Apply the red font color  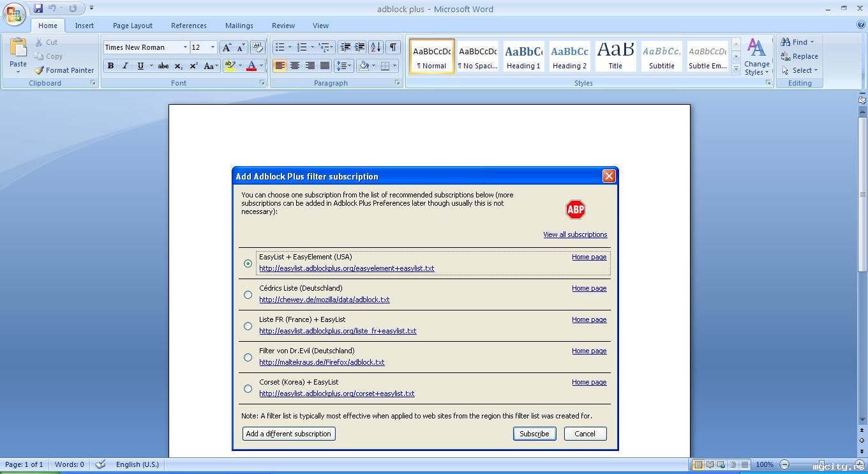(x=251, y=66)
